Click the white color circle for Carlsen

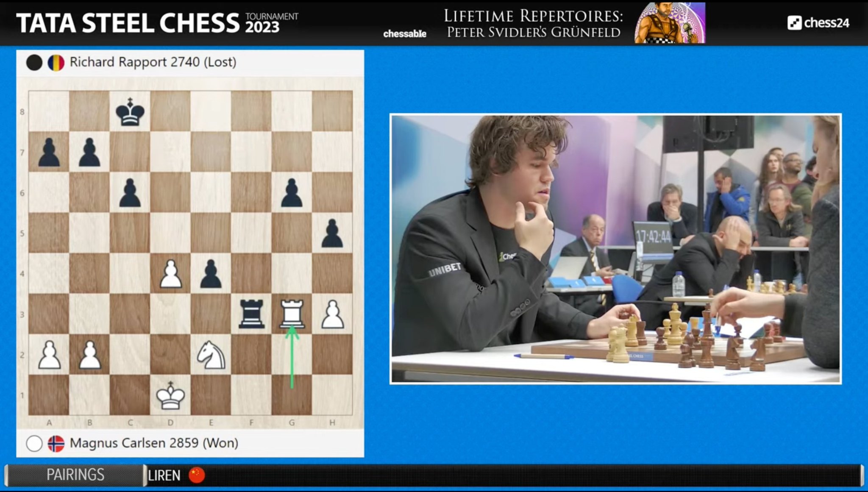(34, 444)
